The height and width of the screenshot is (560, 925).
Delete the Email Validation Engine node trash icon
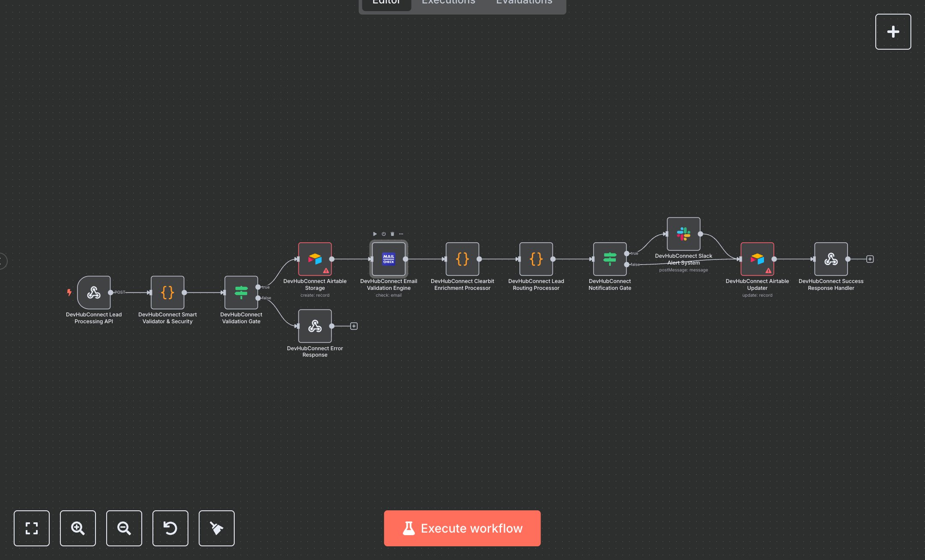coord(392,234)
